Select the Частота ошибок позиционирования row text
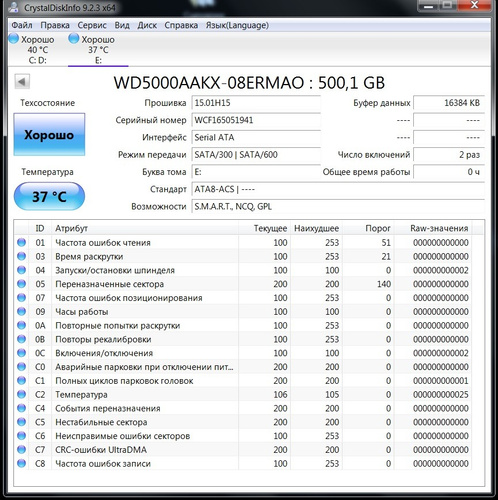Screen dimensions: 498x500 click(129, 298)
